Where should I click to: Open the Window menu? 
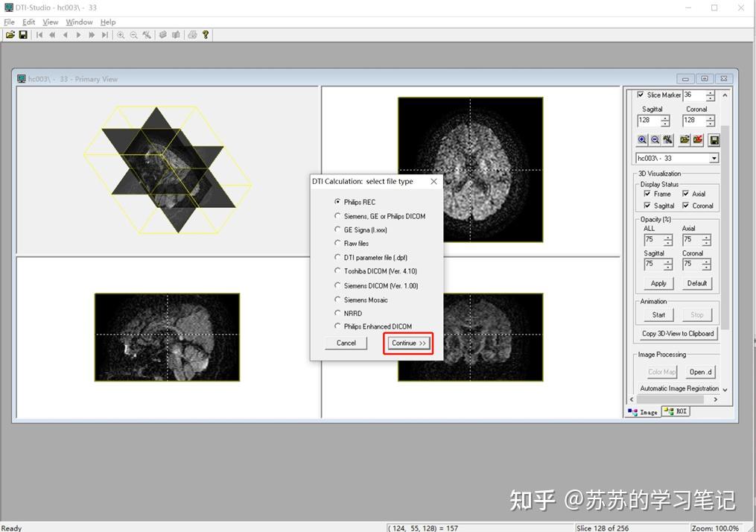(x=79, y=22)
